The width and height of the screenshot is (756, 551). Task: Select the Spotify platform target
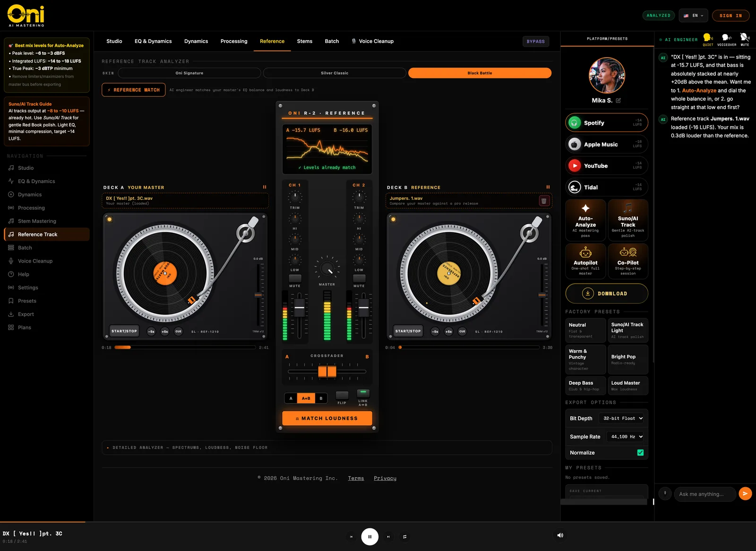pyautogui.click(x=607, y=123)
